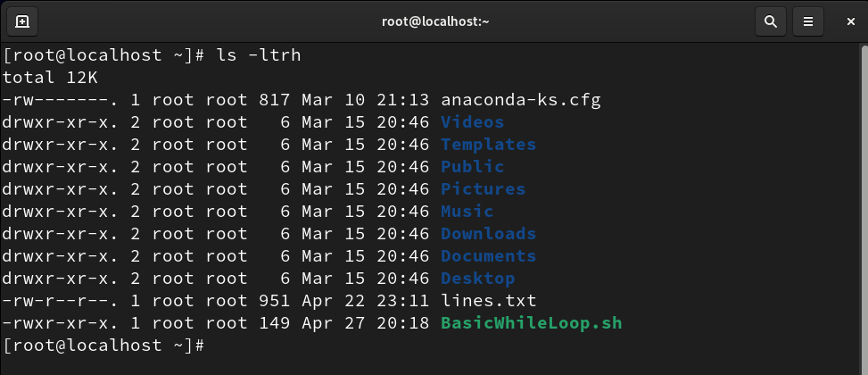This screenshot has height=375, width=868.
Task: Click the root@localhost window title
Action: 435,21
